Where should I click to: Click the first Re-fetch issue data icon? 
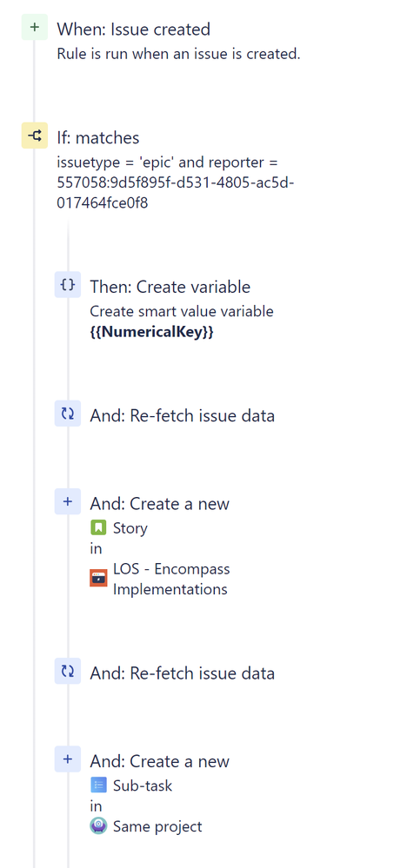[x=68, y=414]
